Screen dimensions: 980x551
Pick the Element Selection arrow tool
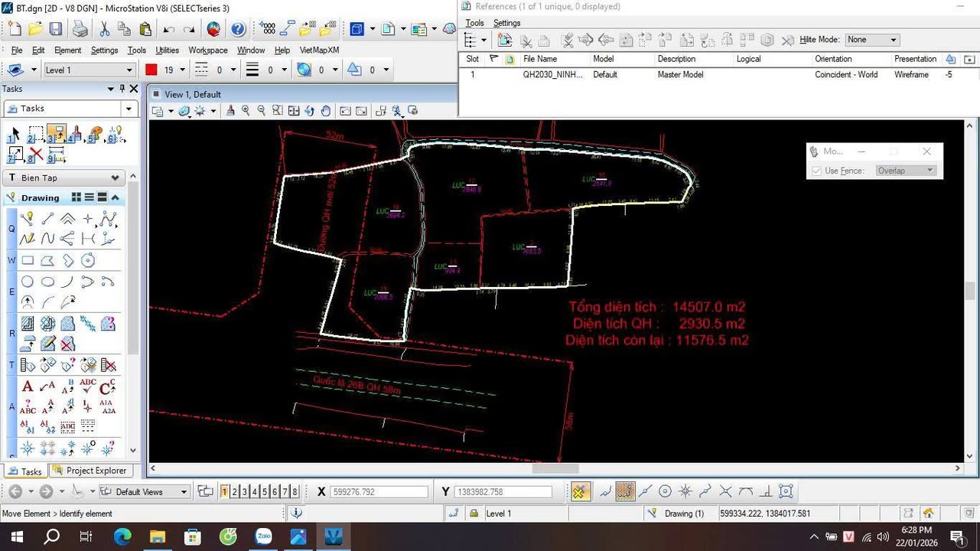tap(14, 135)
